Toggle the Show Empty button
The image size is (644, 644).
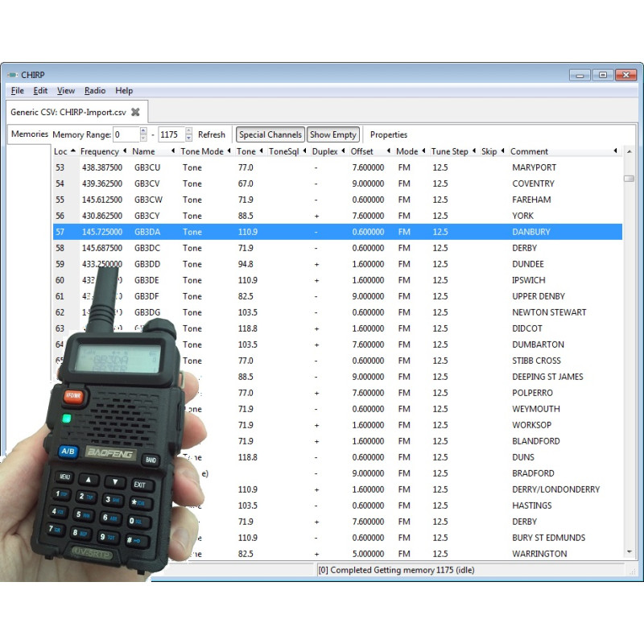coord(332,134)
